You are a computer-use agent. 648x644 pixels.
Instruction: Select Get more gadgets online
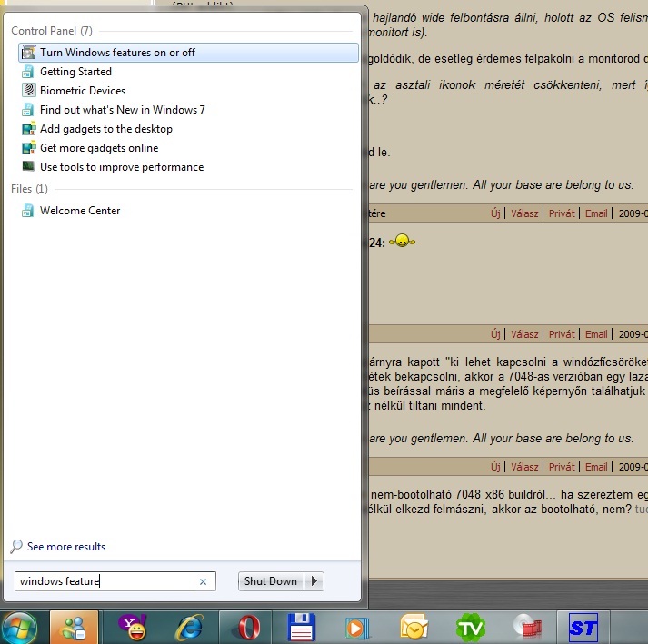(99, 148)
